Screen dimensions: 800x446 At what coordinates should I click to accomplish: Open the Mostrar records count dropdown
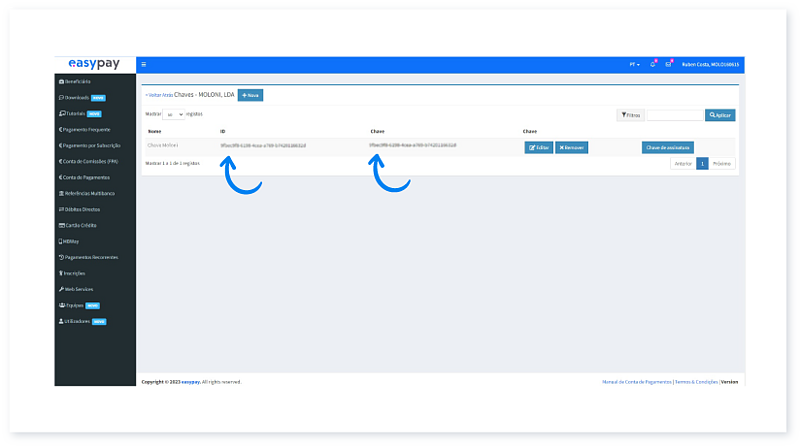pos(173,114)
